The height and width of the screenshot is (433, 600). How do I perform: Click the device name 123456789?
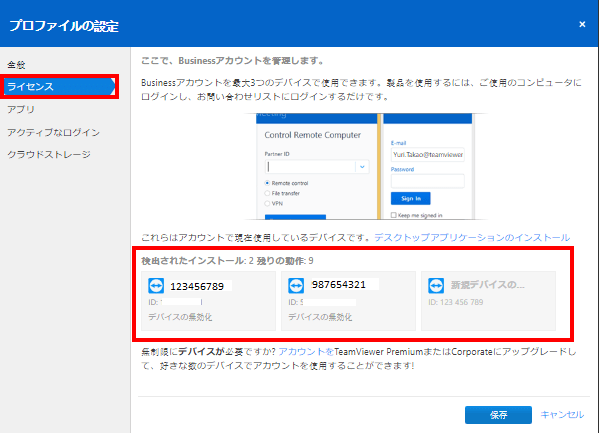click(x=197, y=286)
